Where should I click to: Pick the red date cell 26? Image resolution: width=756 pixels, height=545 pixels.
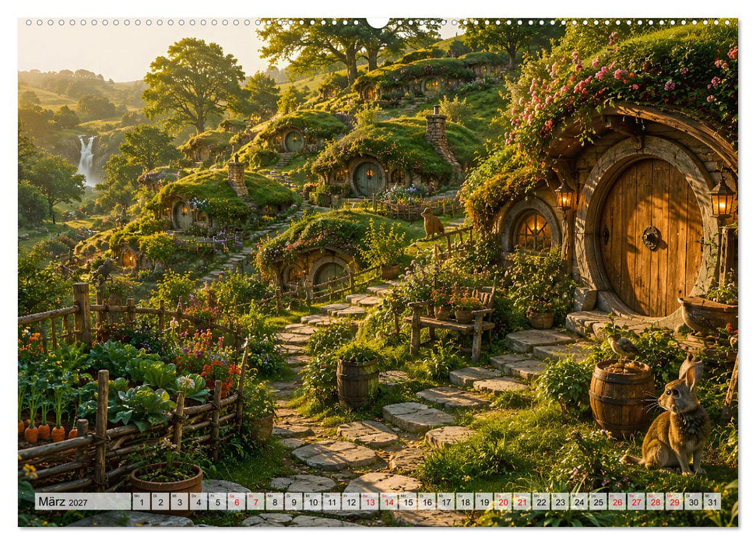click(x=617, y=501)
